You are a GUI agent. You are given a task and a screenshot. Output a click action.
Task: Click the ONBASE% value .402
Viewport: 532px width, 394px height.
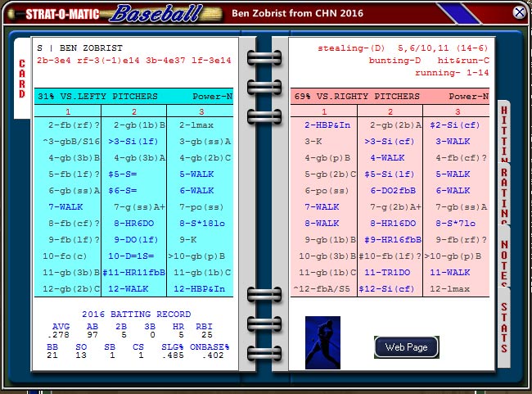(213, 356)
